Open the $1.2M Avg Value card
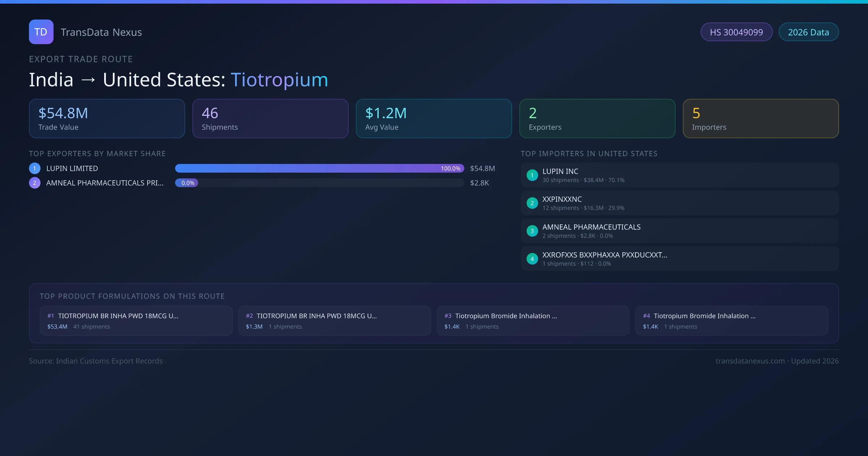 [434, 119]
